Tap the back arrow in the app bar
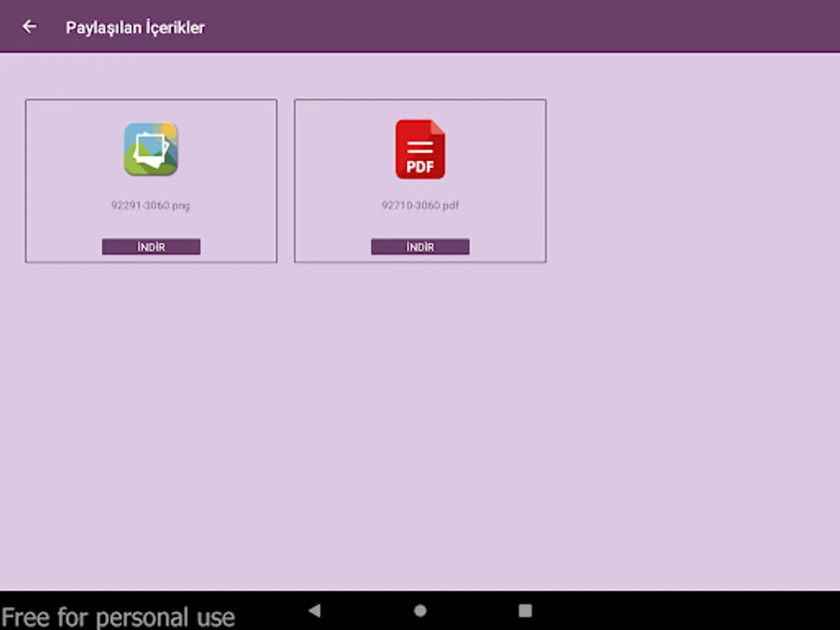 point(30,26)
